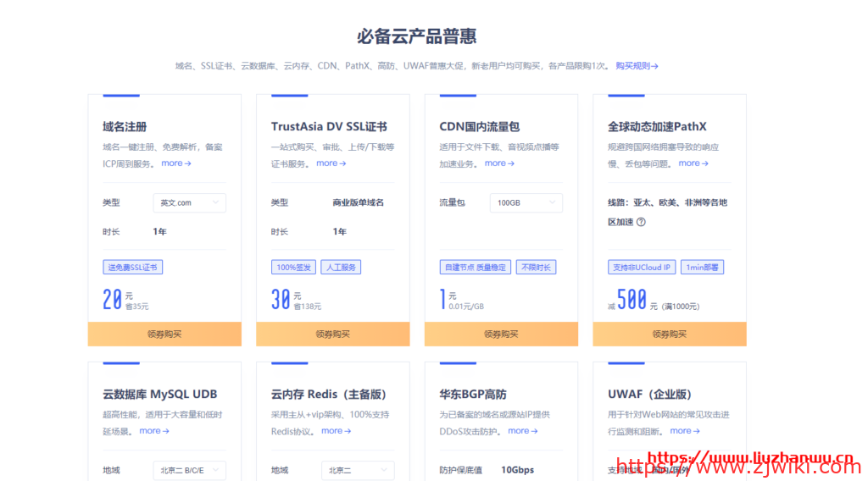Open more link under 华东BGP高防
Image resolution: width=868 pixels, height=481 pixels.
[x=522, y=431]
